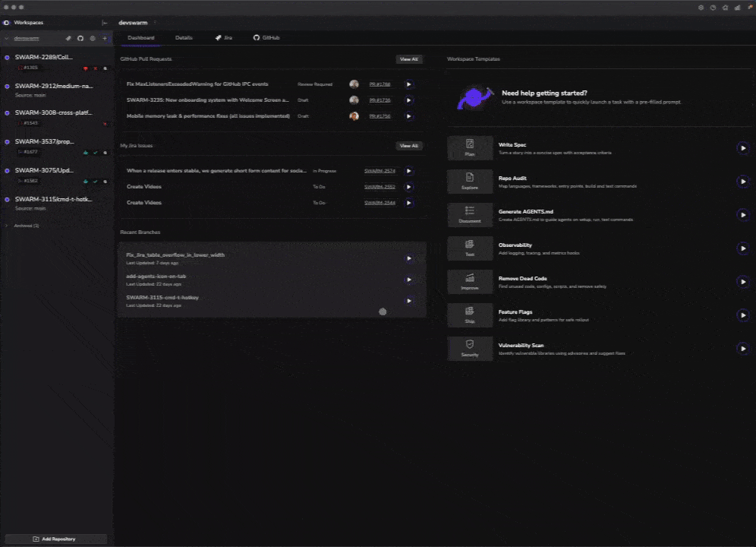The width and height of the screenshot is (756, 547).
Task: Click PR badge #1677 under SWARM-3537
Action: (28, 152)
